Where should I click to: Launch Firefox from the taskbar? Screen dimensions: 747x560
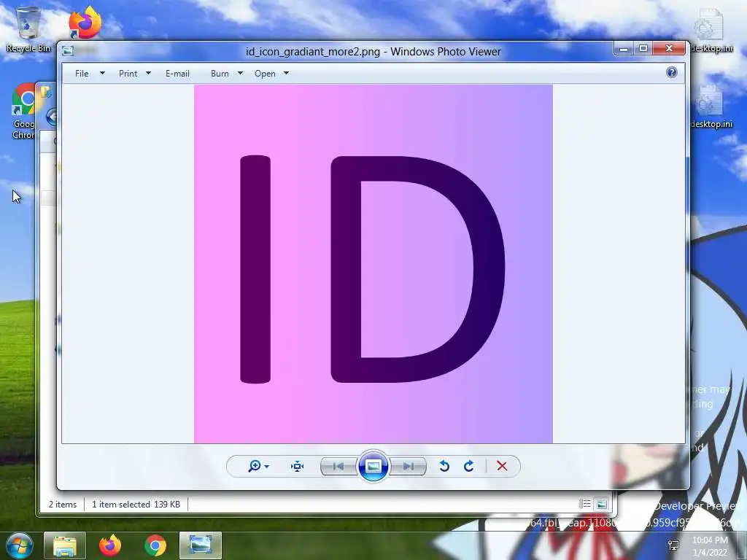point(110,545)
